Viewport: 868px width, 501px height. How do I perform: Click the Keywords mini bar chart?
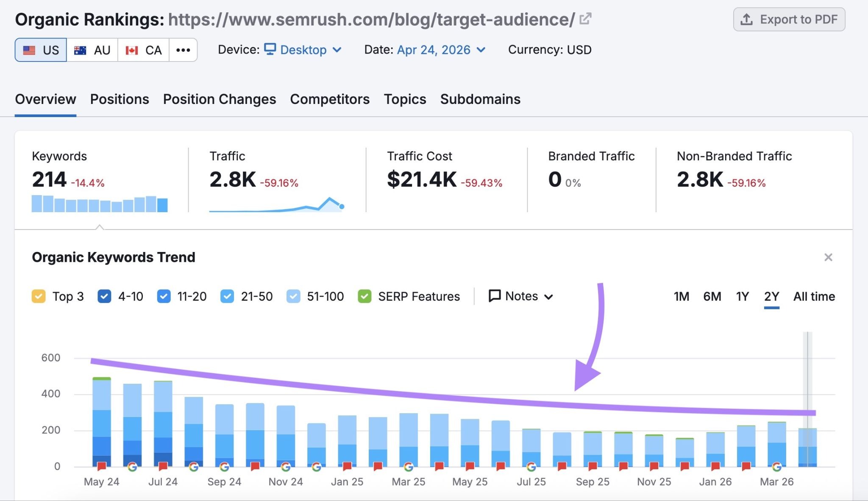pos(100,204)
